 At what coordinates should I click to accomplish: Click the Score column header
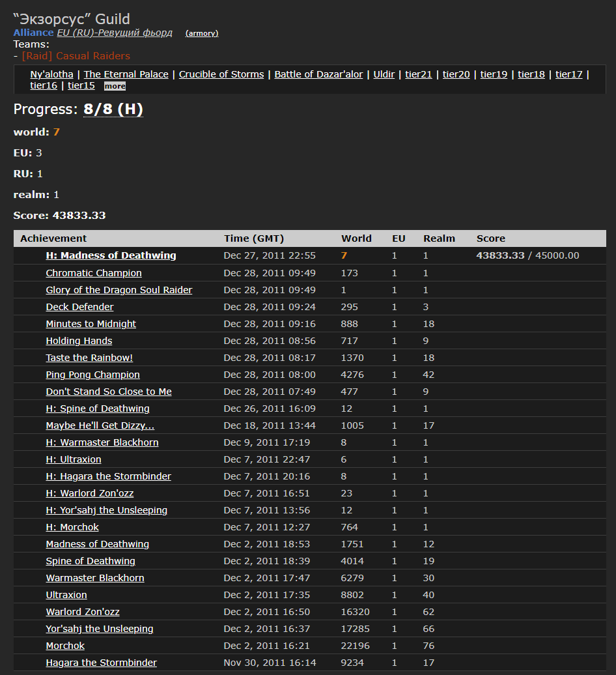[x=491, y=238]
